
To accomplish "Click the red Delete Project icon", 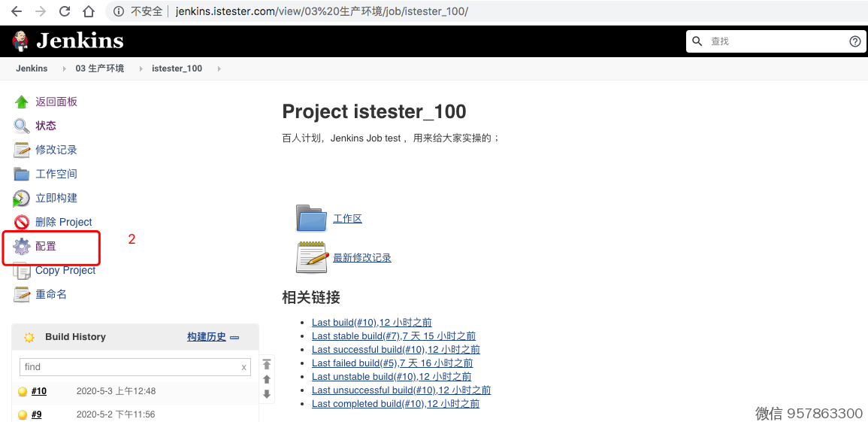I will tap(22, 222).
